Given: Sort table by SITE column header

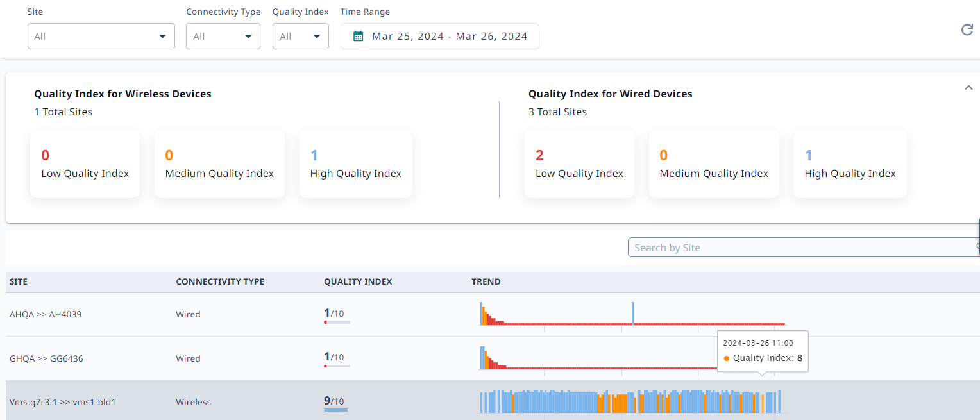Looking at the screenshot, I should point(19,281).
